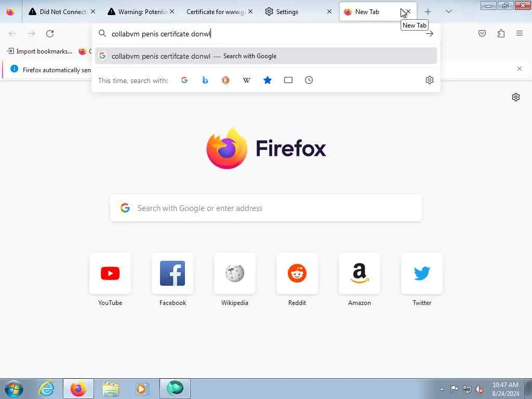532x399 pixels.
Task: Go back with the back arrow
Action: tap(12, 34)
